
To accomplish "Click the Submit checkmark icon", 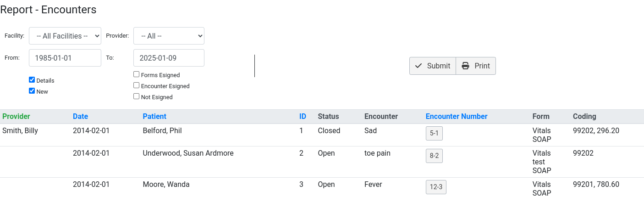I will click(x=418, y=66).
